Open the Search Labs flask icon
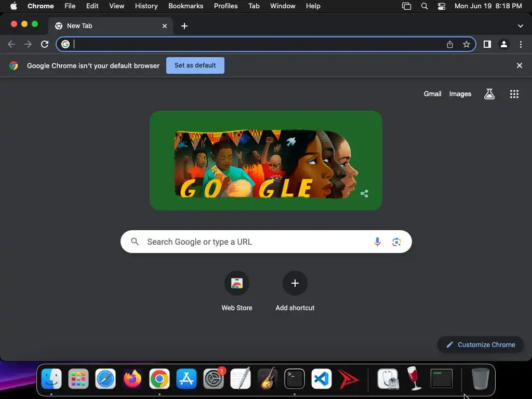The width and height of the screenshot is (532, 399). pyautogui.click(x=489, y=94)
